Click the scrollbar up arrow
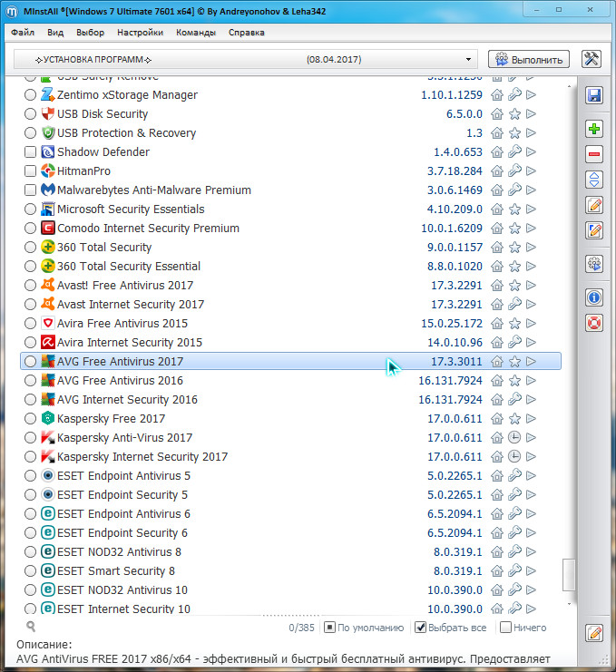 569,86
